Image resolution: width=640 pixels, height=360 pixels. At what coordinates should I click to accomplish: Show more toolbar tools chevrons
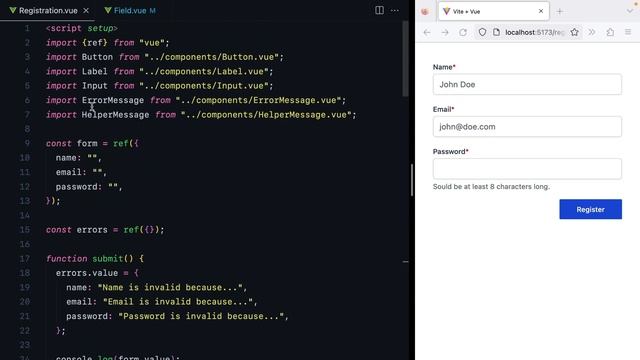[592, 32]
